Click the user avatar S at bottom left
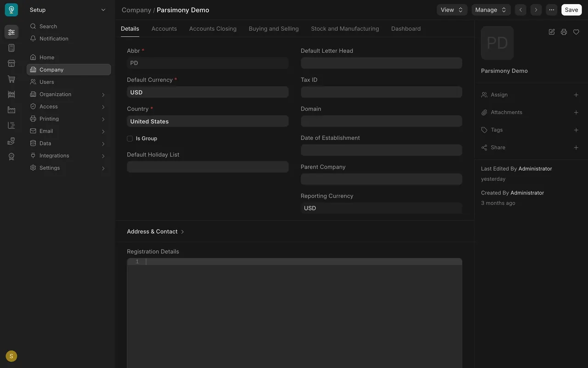 pos(11,356)
